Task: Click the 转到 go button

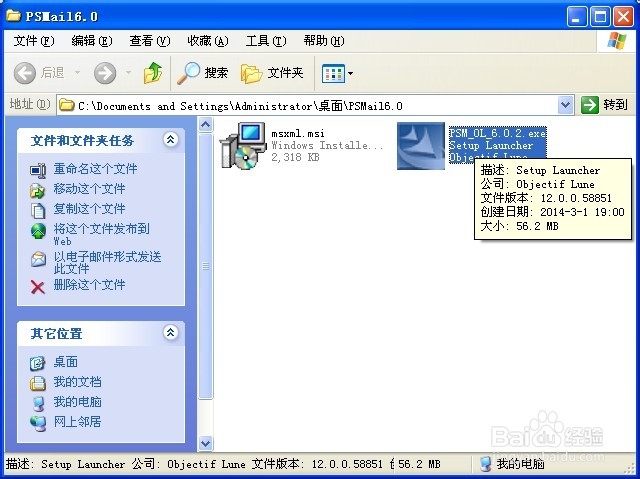Action: (x=605, y=105)
